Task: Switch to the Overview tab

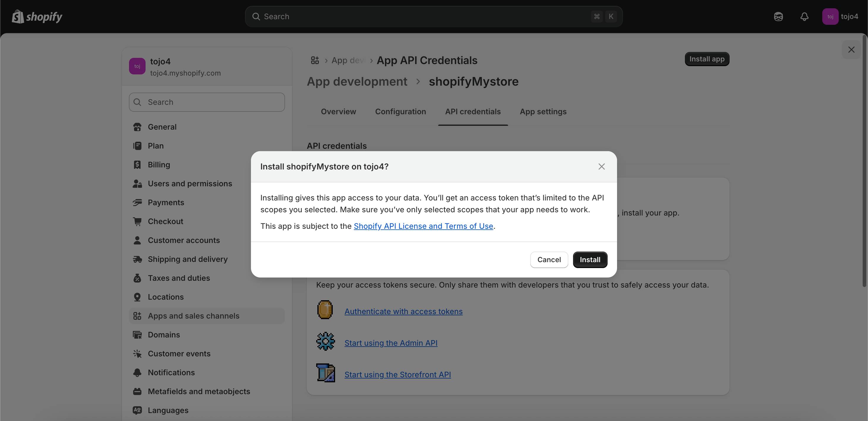Action: pyautogui.click(x=338, y=112)
